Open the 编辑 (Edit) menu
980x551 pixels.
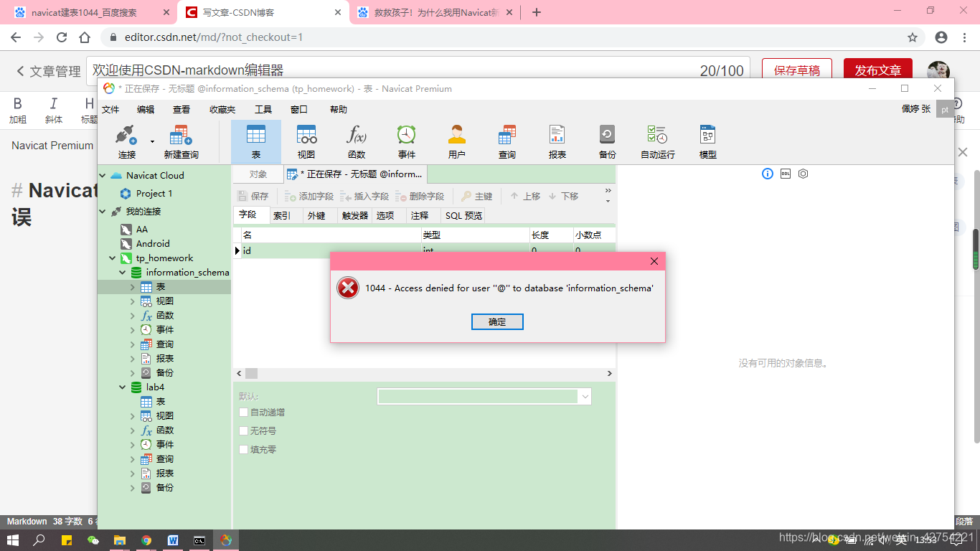pyautogui.click(x=146, y=110)
